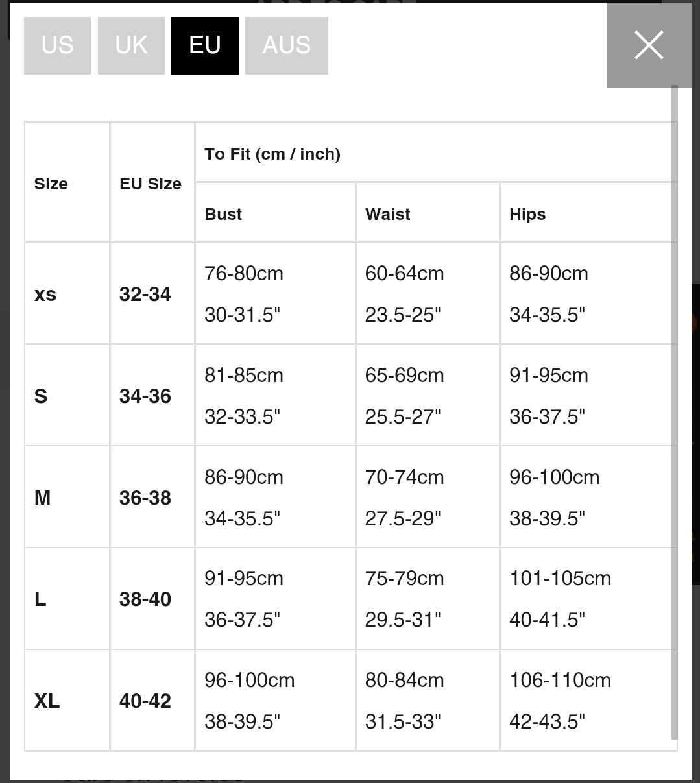This screenshot has width=700, height=783.
Task: Click EU size 34-36 cell
Action: click(145, 396)
